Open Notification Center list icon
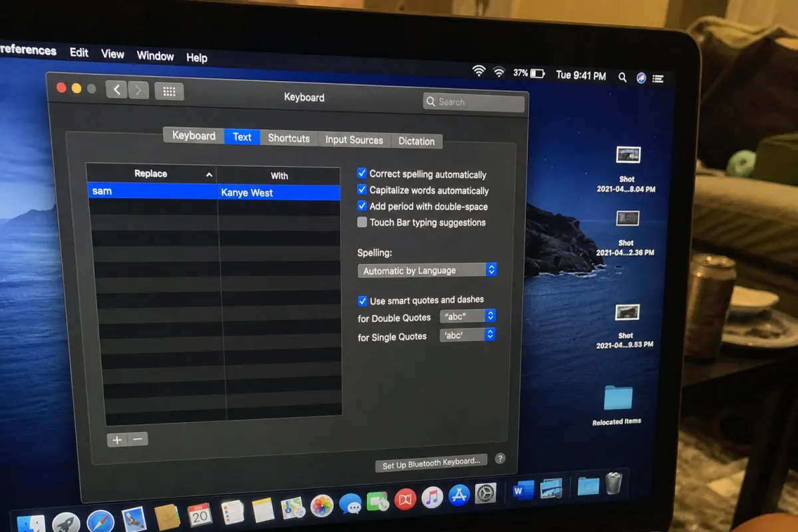The width and height of the screenshot is (798, 532). [658, 78]
